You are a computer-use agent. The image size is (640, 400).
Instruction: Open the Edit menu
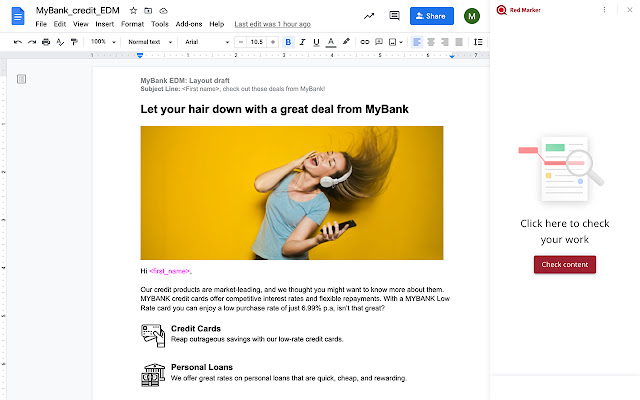pyautogui.click(x=60, y=24)
